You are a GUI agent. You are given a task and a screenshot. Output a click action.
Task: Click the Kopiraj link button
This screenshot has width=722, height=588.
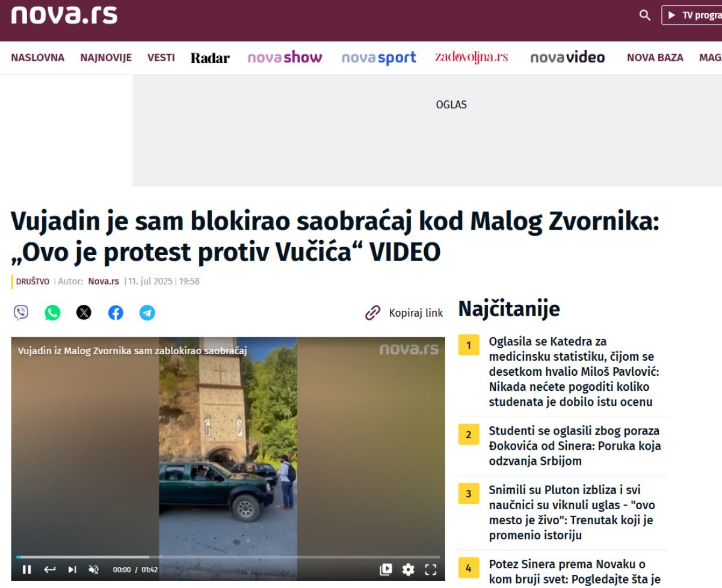click(404, 313)
